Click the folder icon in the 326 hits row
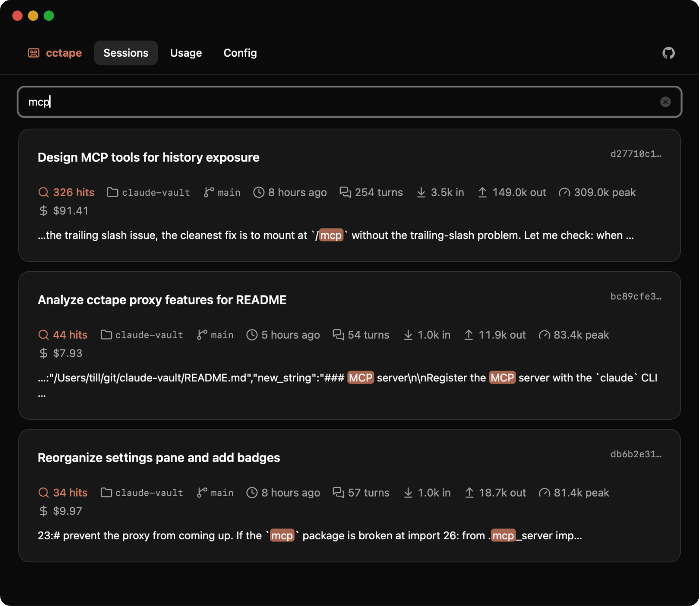Image resolution: width=700 pixels, height=606 pixels. (x=112, y=192)
